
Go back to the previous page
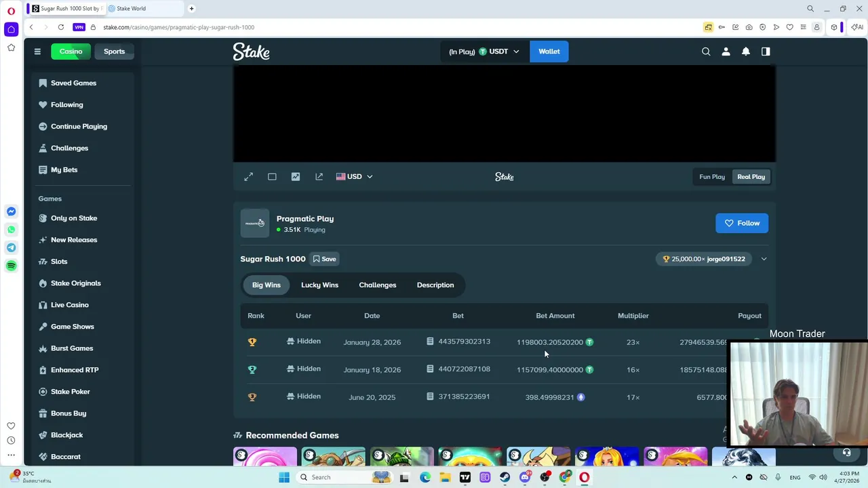(31, 27)
